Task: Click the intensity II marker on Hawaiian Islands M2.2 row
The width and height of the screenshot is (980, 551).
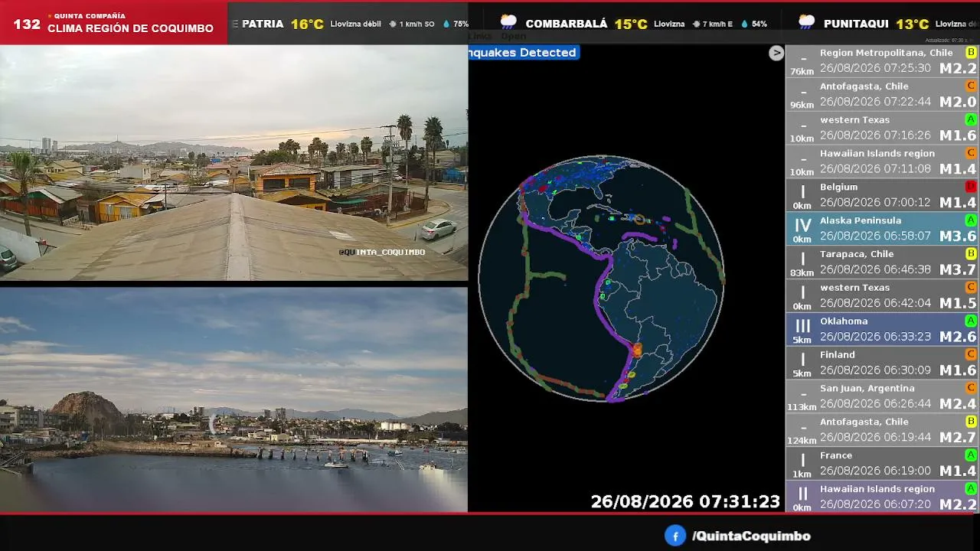Action: (x=802, y=494)
